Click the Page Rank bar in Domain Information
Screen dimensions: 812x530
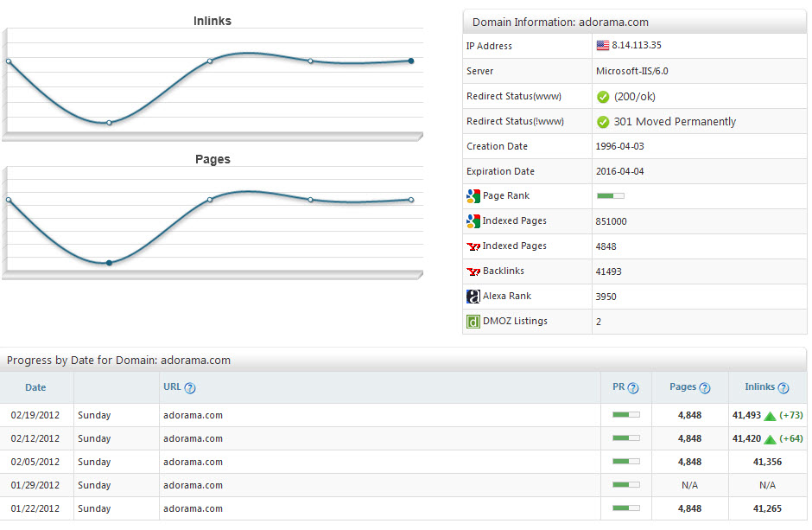pyautogui.click(x=610, y=196)
